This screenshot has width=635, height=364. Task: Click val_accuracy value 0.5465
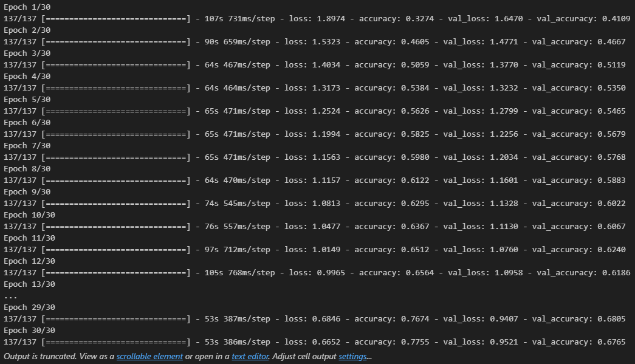[611, 111]
